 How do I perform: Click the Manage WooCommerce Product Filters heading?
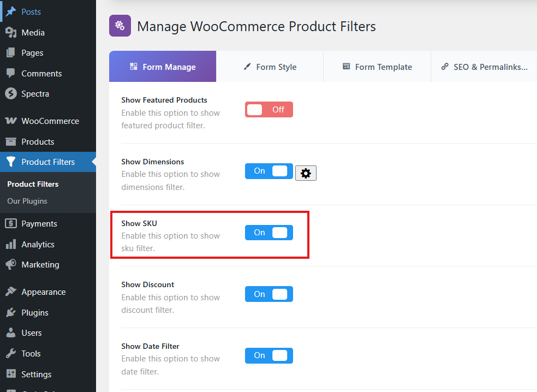tap(256, 26)
